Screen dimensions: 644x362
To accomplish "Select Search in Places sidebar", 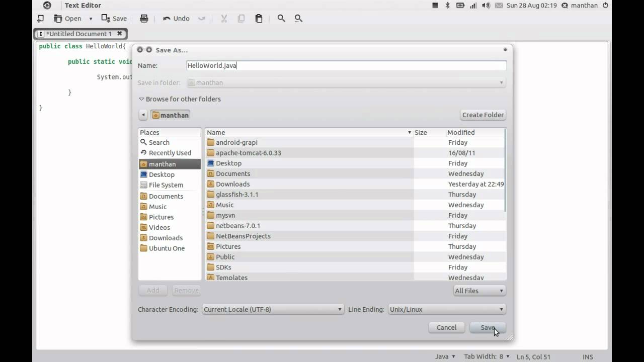I will pos(170,142).
